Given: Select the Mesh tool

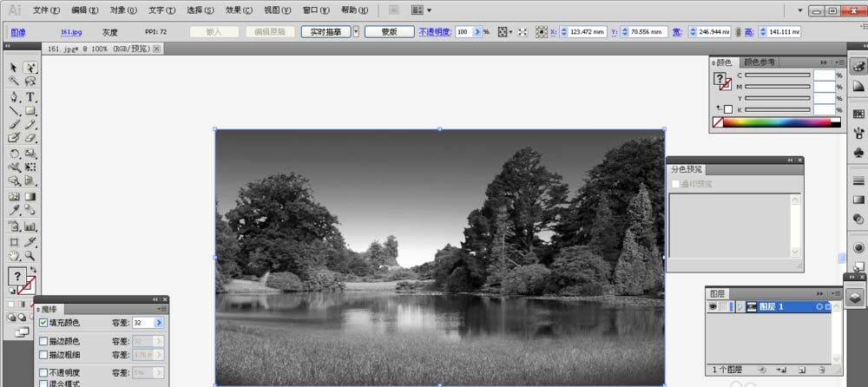Looking at the screenshot, I should click(x=14, y=197).
